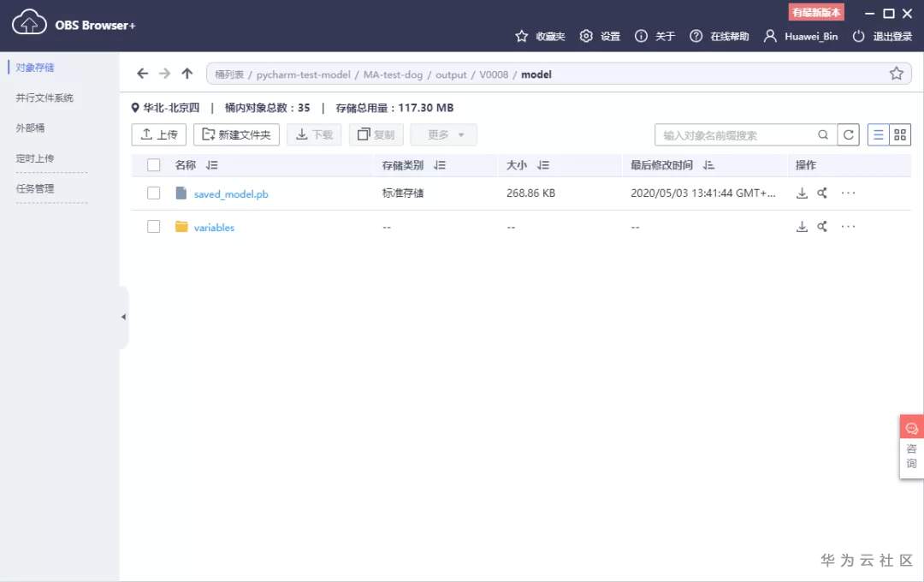Expand the 更多 dropdown button
The height and width of the screenshot is (582, 924).
coord(444,135)
